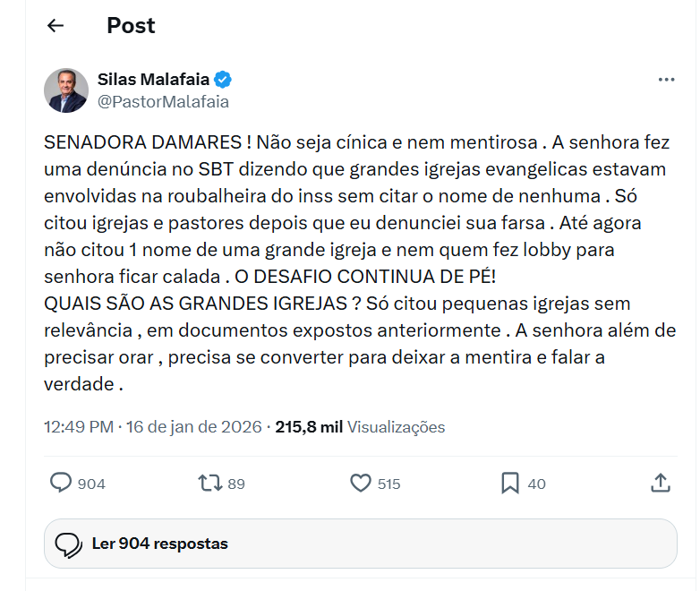The height and width of the screenshot is (591, 700).
Task: Click the reply speech bubble icon
Action: pos(61,484)
